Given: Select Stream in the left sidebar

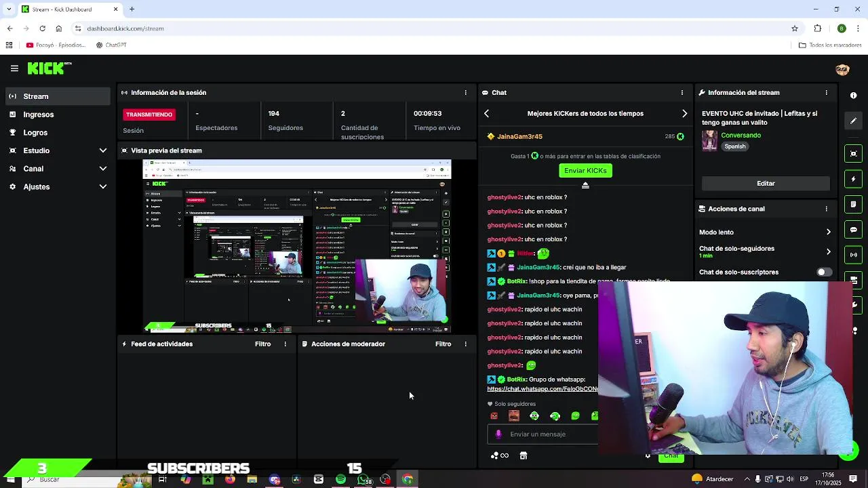Looking at the screenshot, I should pos(57,96).
